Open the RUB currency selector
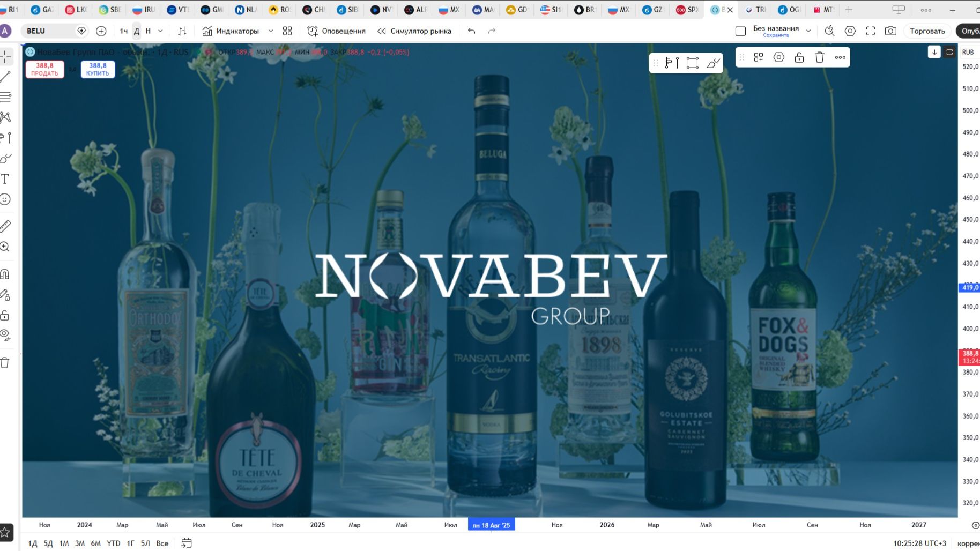This screenshot has height=551, width=980. [968, 52]
